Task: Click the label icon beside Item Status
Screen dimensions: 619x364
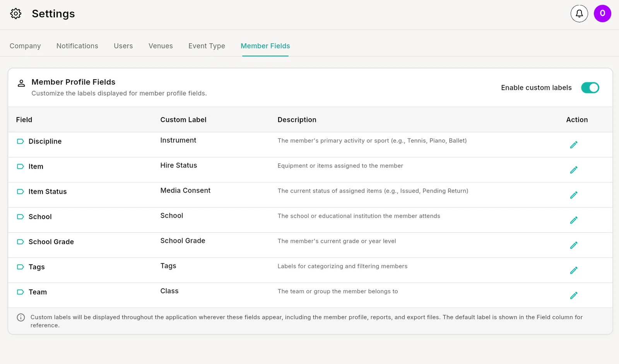Action: point(21,192)
